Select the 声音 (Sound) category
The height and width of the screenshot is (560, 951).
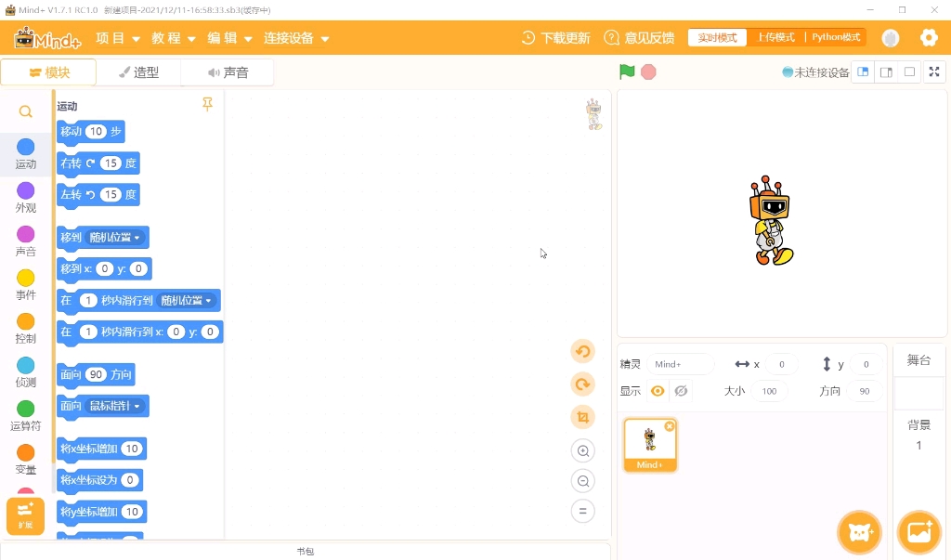(x=25, y=241)
